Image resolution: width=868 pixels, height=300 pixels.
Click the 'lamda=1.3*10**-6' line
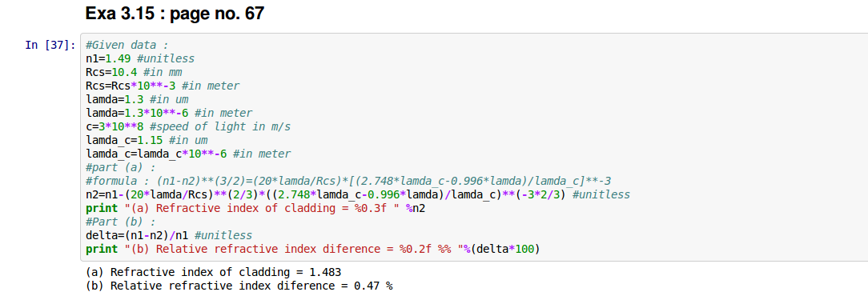pos(170,113)
